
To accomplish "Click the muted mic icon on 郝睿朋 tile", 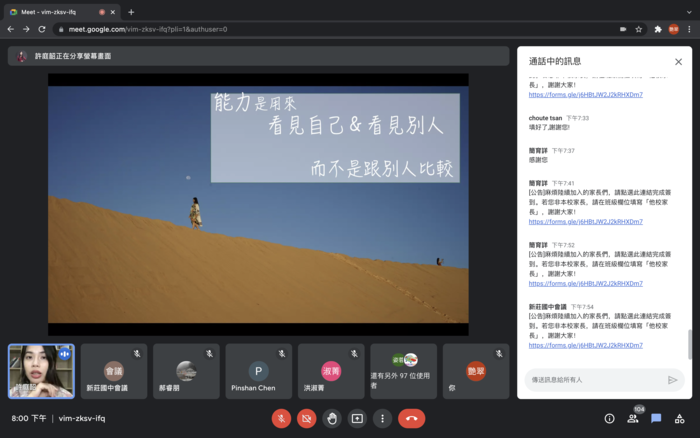I will pyautogui.click(x=209, y=354).
